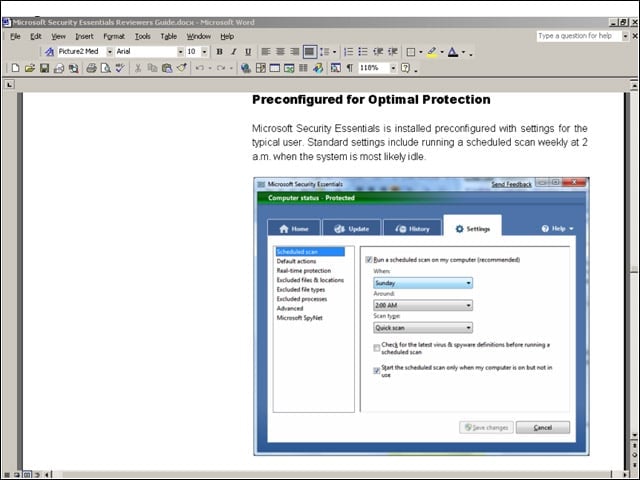The image size is (640, 480).
Task: Open the Styles and Formatting pane icon
Action: pyautogui.click(x=49, y=52)
